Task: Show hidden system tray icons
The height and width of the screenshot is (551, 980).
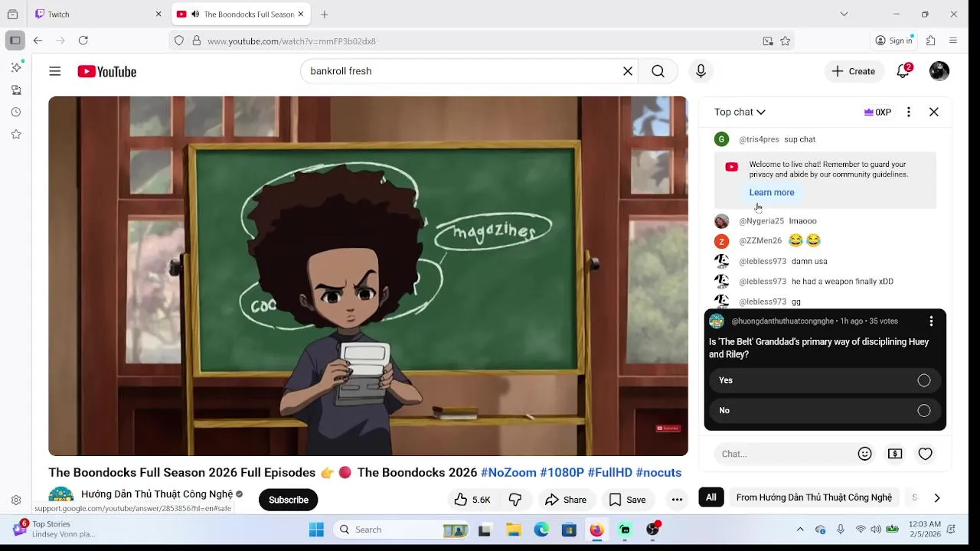Action: pyautogui.click(x=800, y=530)
